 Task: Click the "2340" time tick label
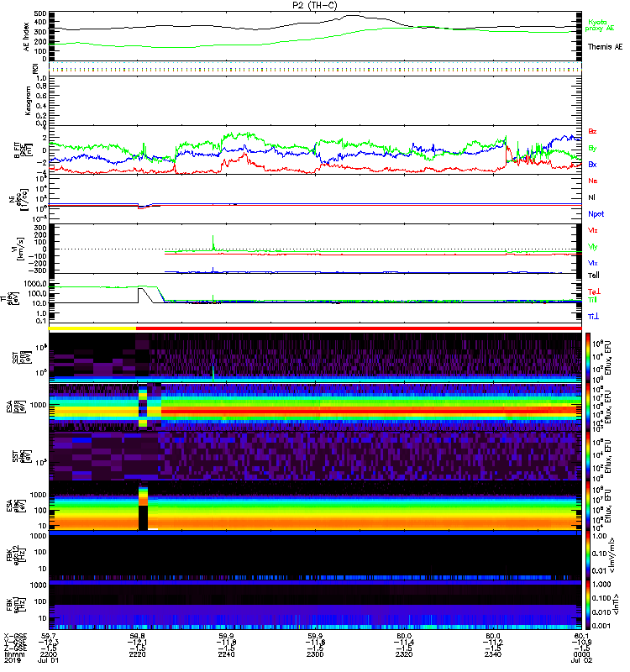coord(493,654)
